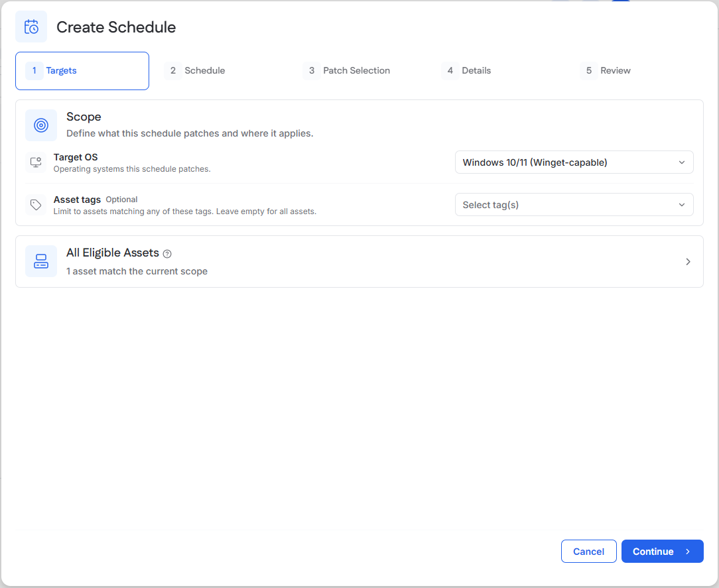Click the asset match count text row
719x588 pixels.
(x=137, y=271)
